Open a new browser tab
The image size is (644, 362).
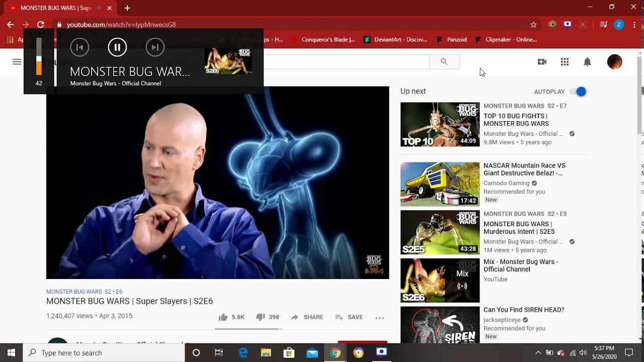pos(127,8)
